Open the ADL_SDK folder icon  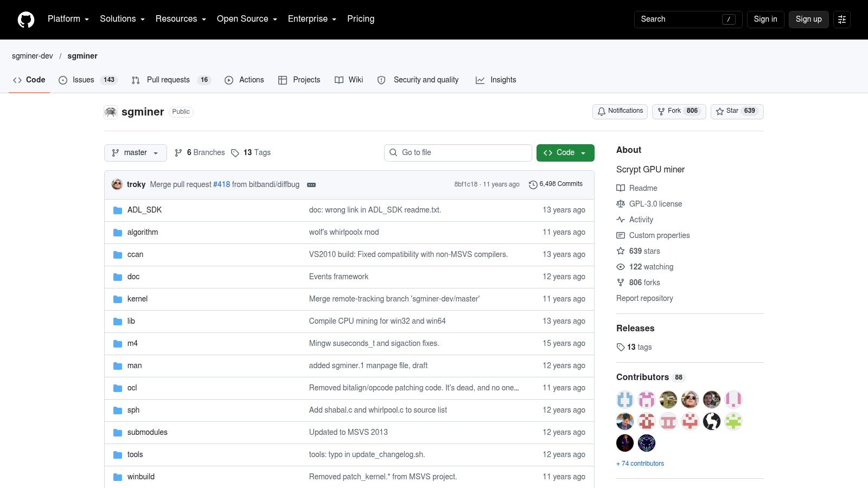(x=118, y=210)
